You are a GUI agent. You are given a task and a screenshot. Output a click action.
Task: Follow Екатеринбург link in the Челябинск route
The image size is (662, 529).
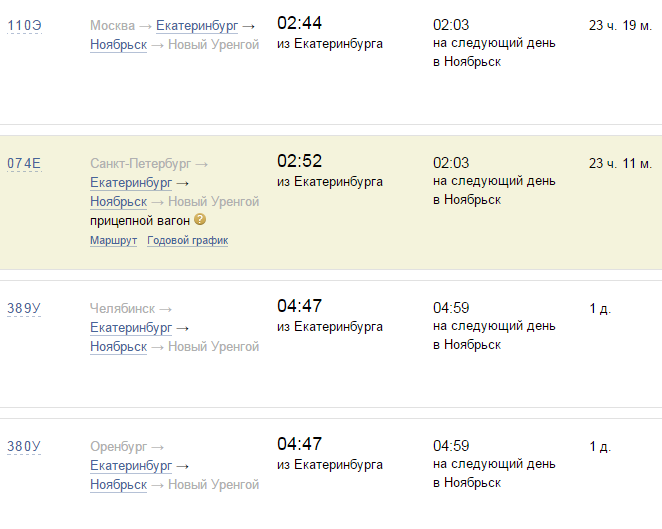[130, 328]
